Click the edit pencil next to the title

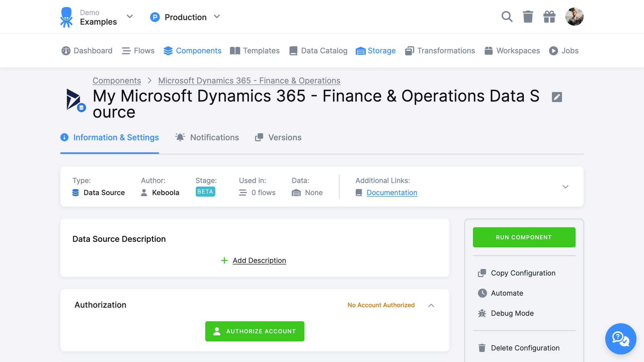point(557,97)
